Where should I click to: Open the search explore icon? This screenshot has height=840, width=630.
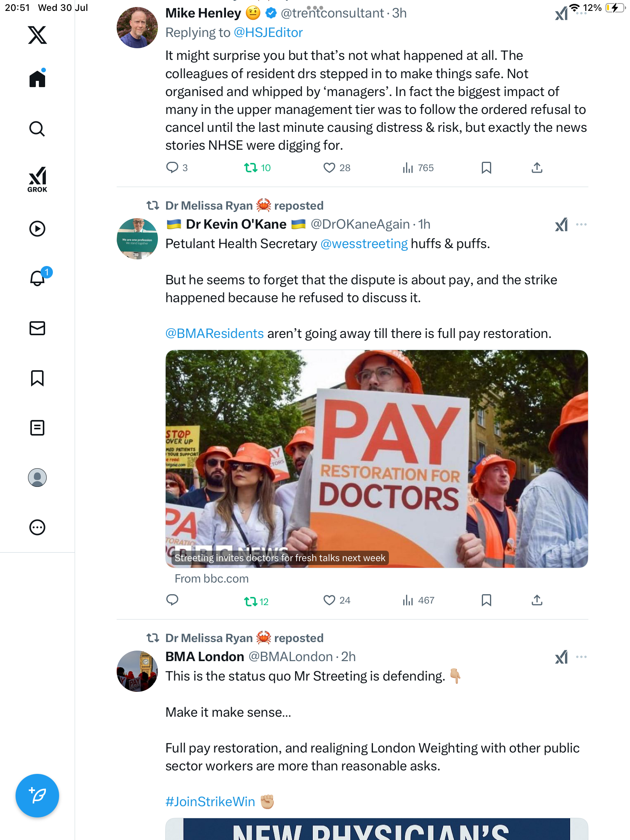click(x=37, y=129)
